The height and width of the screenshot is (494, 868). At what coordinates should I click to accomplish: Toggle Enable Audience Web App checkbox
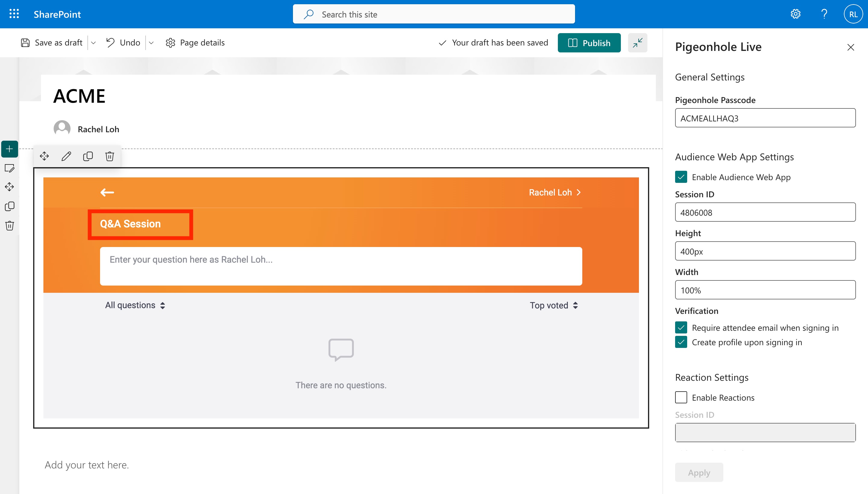click(x=681, y=177)
